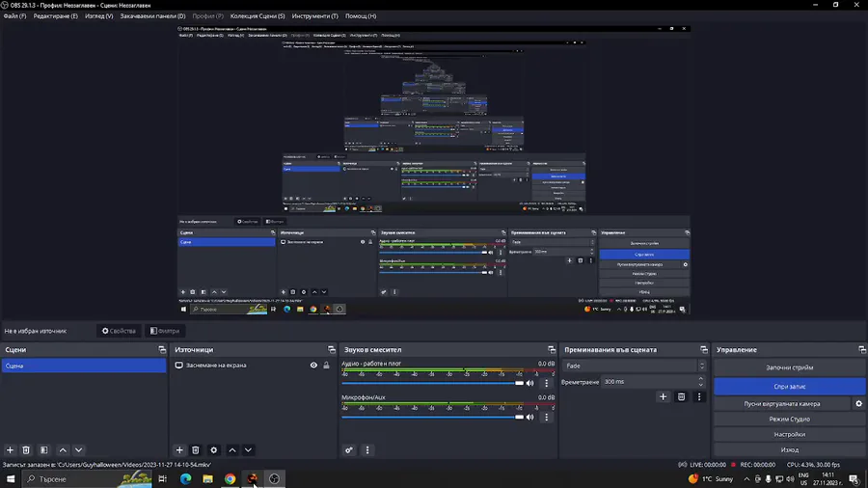The width and height of the screenshot is (868, 488).
Task: Move source down in Източници panel
Action: click(x=248, y=449)
